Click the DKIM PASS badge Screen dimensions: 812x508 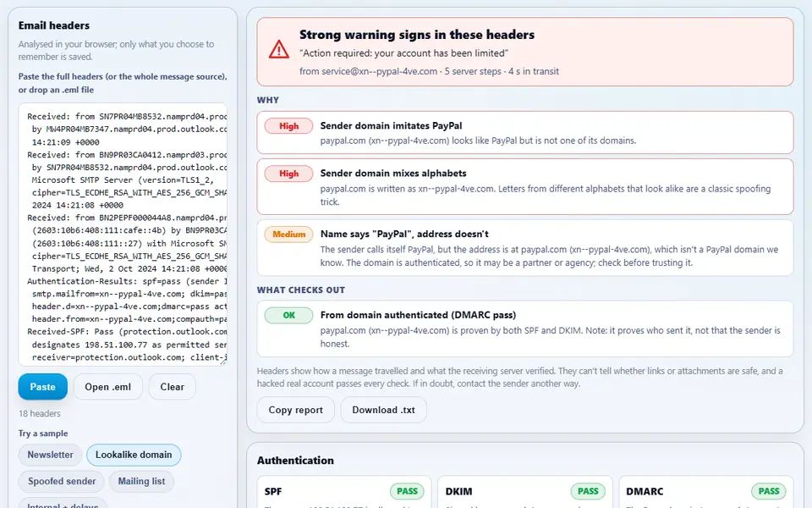(x=588, y=491)
